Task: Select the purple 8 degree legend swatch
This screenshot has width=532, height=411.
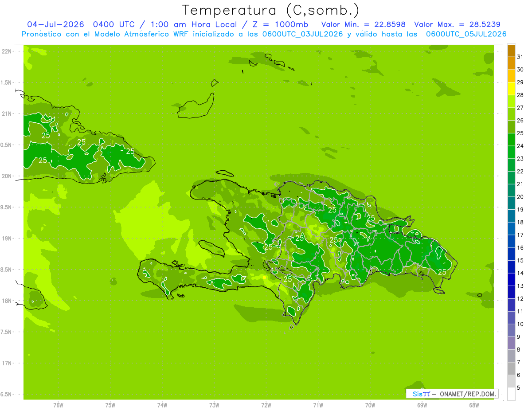Action: [511, 343]
